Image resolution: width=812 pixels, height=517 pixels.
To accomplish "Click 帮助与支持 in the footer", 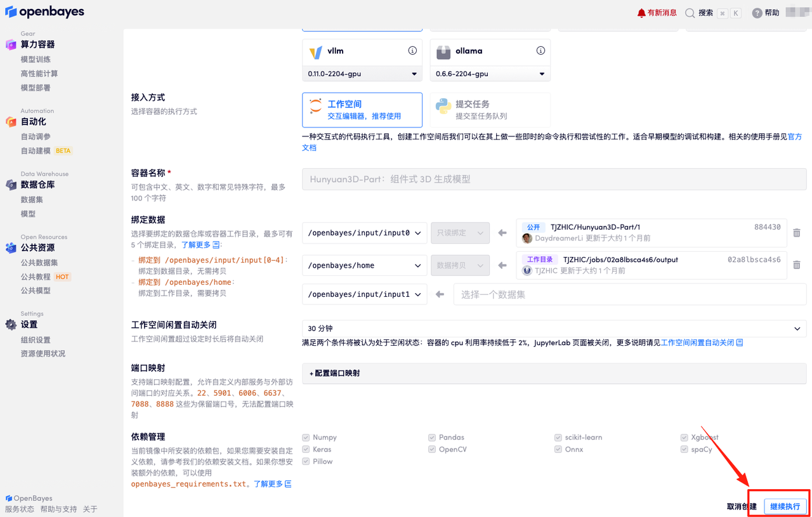I will click(58, 509).
